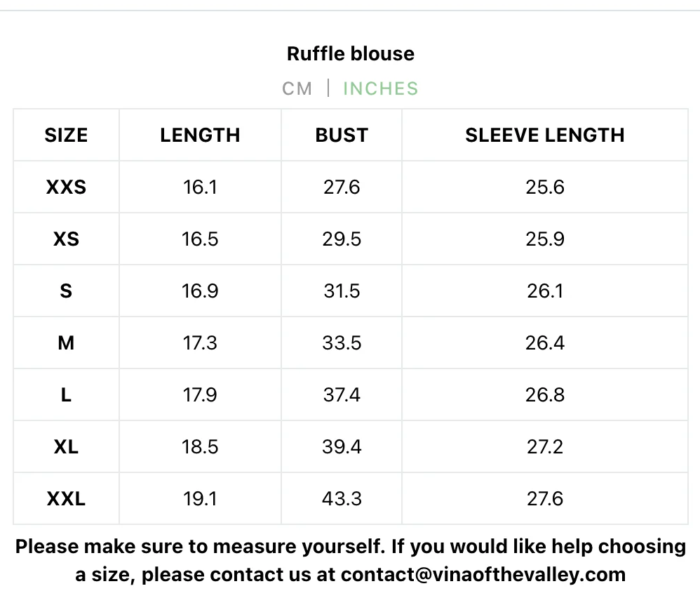Click the Ruffle blouse title
The image size is (700, 598).
click(x=351, y=53)
